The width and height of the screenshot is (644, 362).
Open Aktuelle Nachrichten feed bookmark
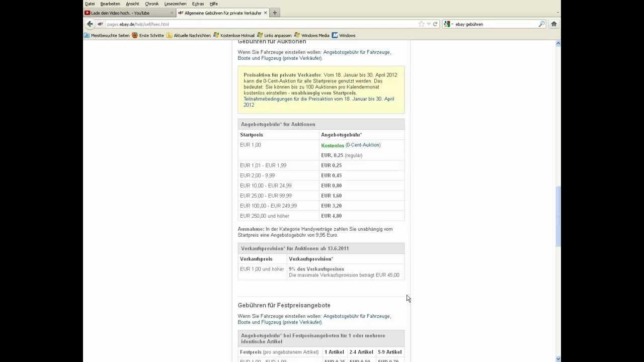click(189, 36)
